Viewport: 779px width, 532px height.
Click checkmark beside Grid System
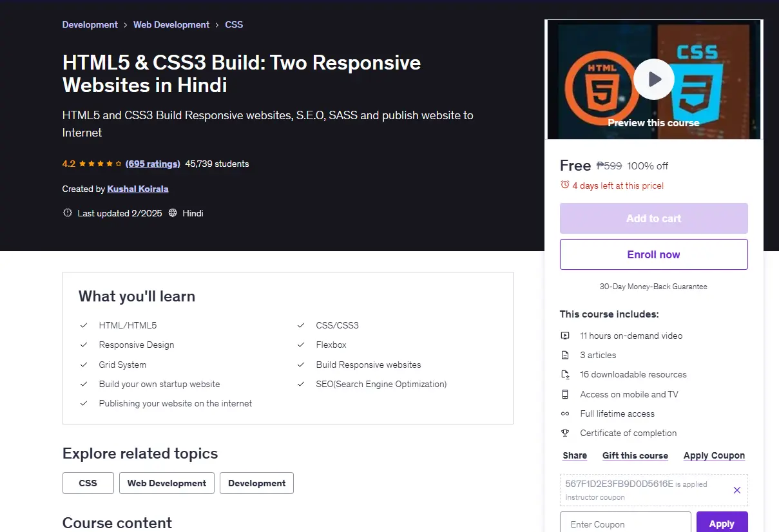click(x=84, y=365)
